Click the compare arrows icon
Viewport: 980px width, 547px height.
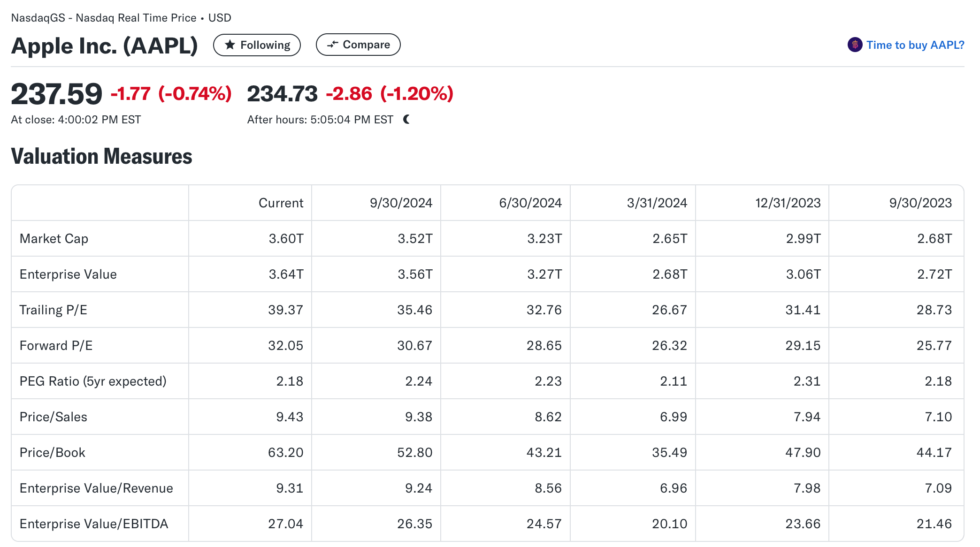(332, 45)
